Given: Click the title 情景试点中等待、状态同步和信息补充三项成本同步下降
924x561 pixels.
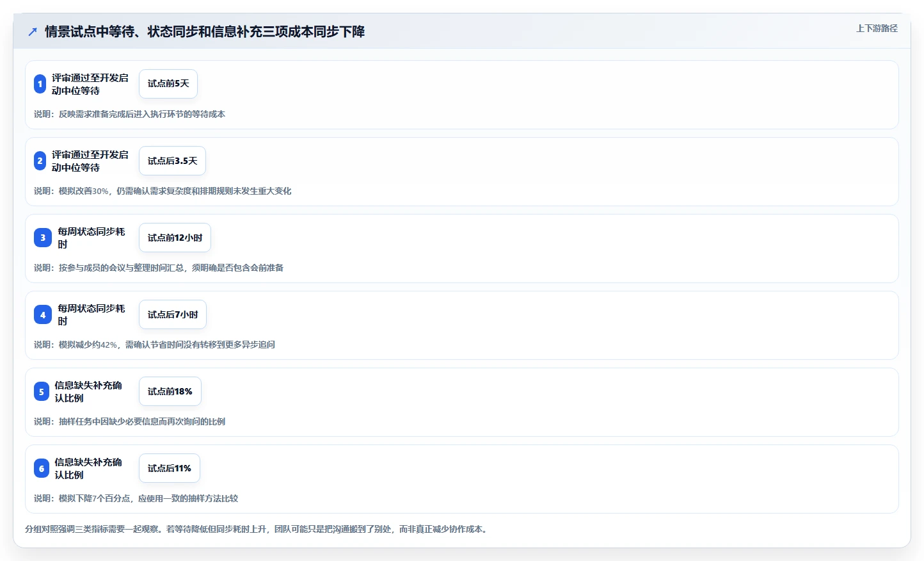Looking at the screenshot, I should point(205,31).
